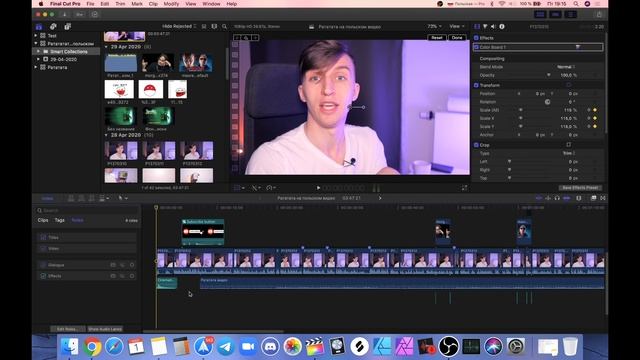This screenshot has height=360, width=640.
Task: Open the Color inspector tab icon
Action: (x=485, y=27)
